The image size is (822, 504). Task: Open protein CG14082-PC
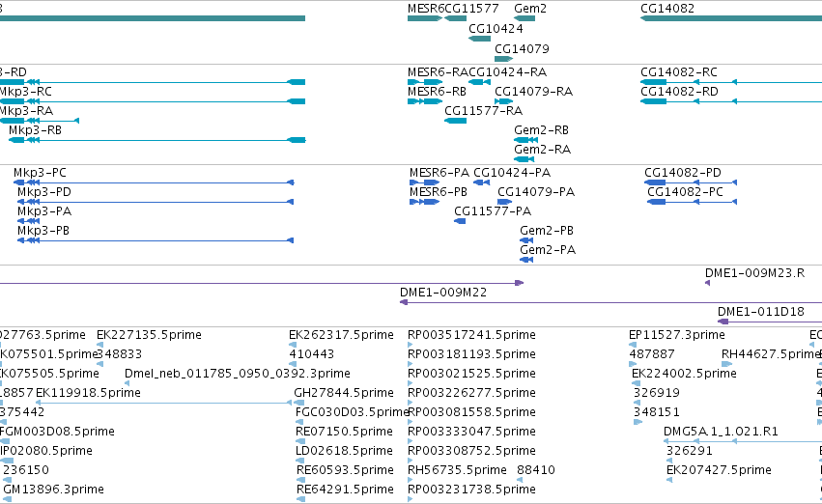(x=686, y=192)
